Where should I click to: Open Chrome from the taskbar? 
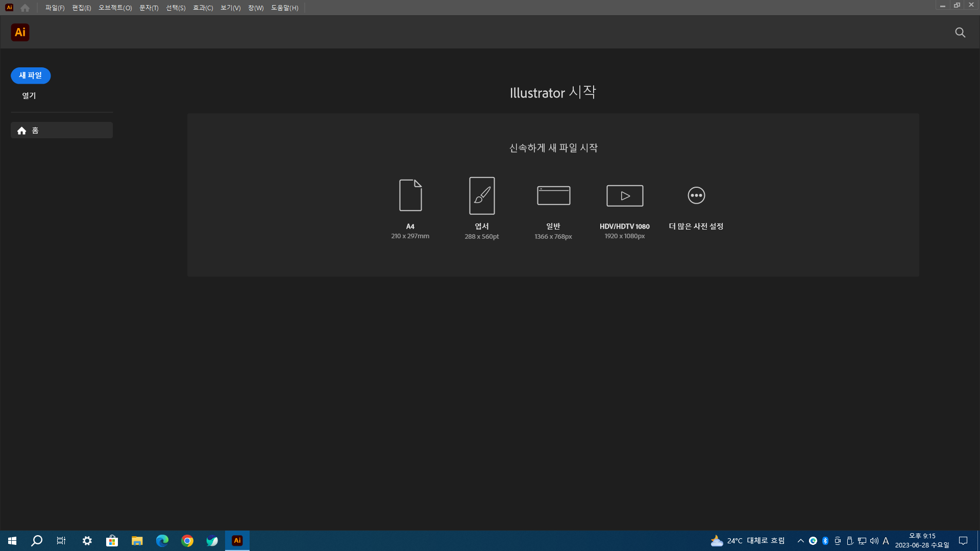pyautogui.click(x=187, y=541)
